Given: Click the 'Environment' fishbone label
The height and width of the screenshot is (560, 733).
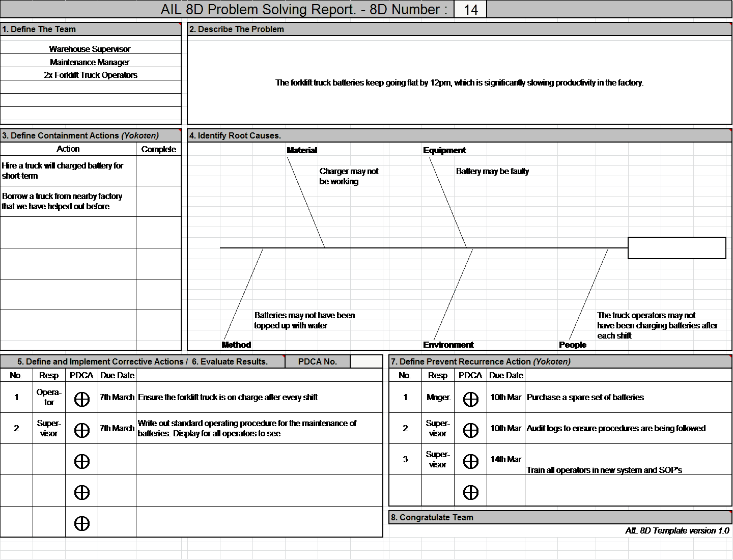Looking at the screenshot, I should [x=448, y=345].
